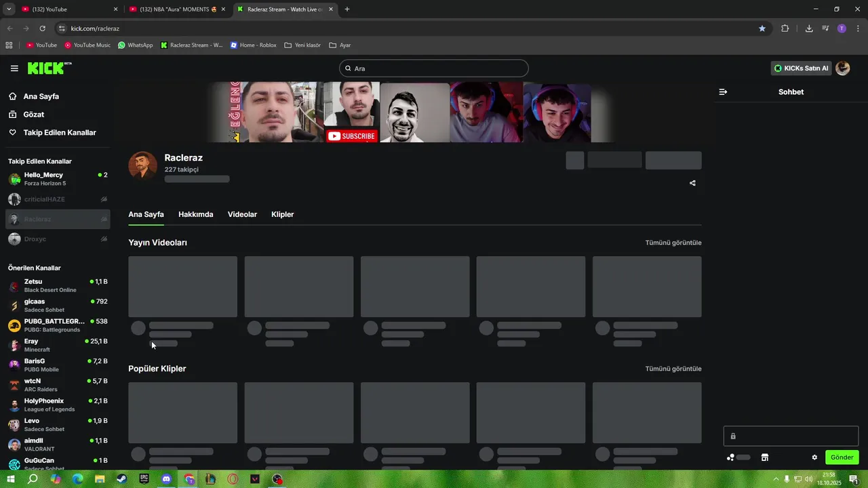
Task: Open Epic Games Launcher from taskbar
Action: [x=144, y=479]
